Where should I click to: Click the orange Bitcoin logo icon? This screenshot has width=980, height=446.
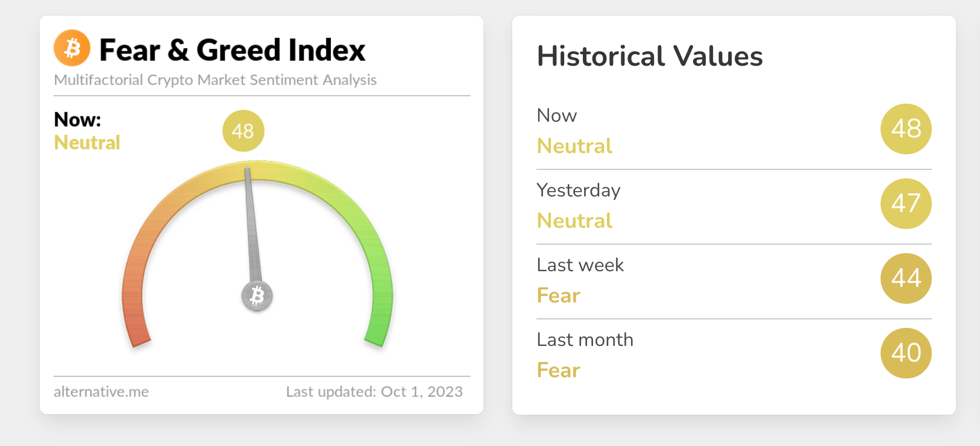point(72,48)
